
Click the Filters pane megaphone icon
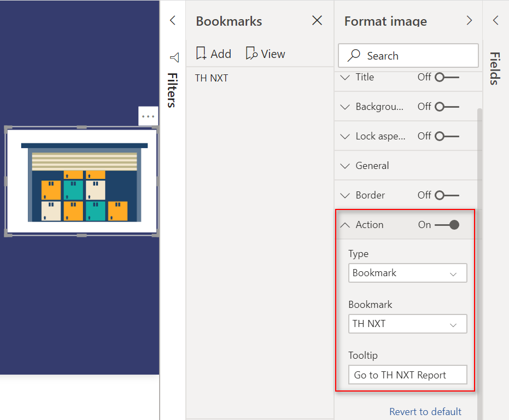click(174, 57)
